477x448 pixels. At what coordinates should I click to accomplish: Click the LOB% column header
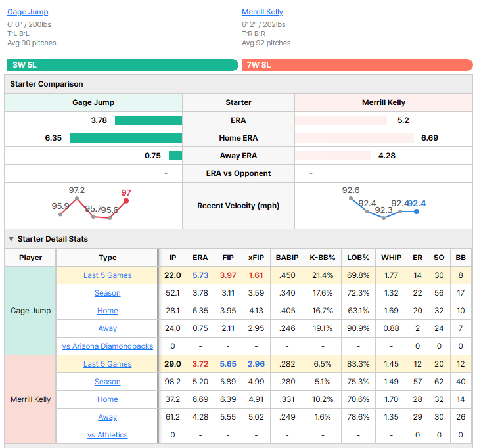click(358, 258)
